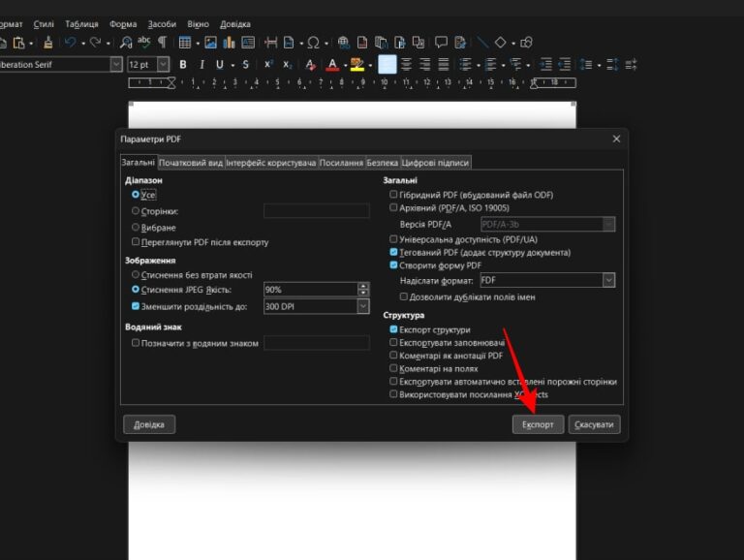
Task: Toggle formatting marks pilcrow icon
Action: coord(162,43)
